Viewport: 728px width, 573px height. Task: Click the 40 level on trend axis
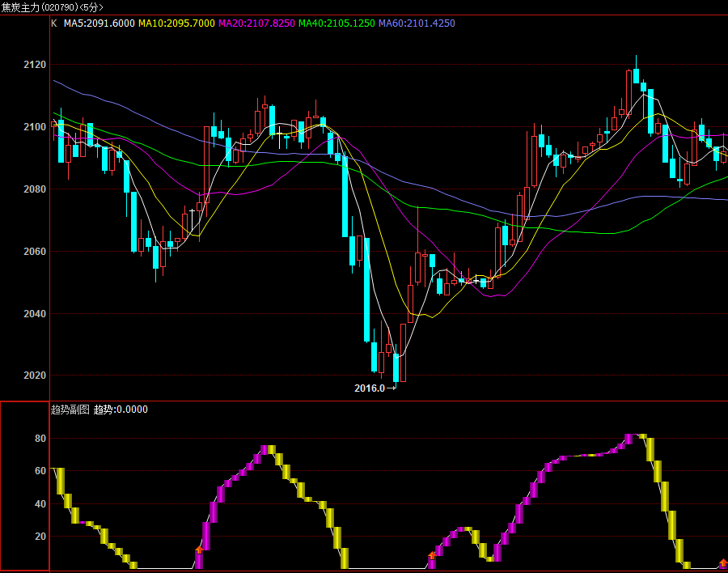click(40, 503)
